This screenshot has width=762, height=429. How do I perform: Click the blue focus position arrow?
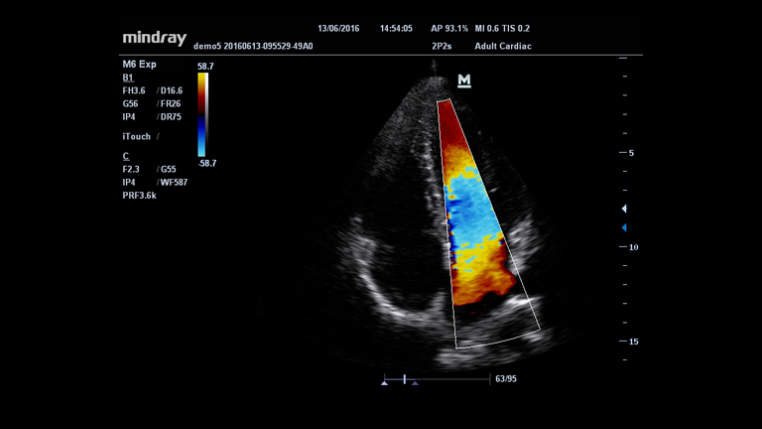click(625, 228)
